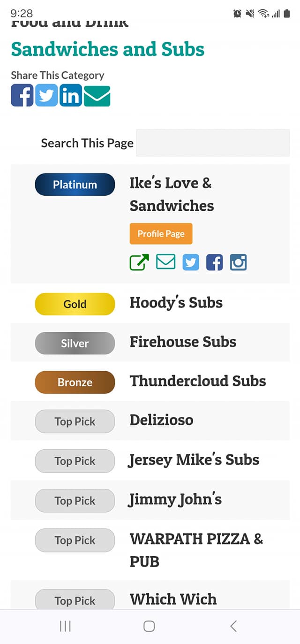Open Android recent apps button
Image resolution: width=300 pixels, height=644 pixels.
[65, 626]
